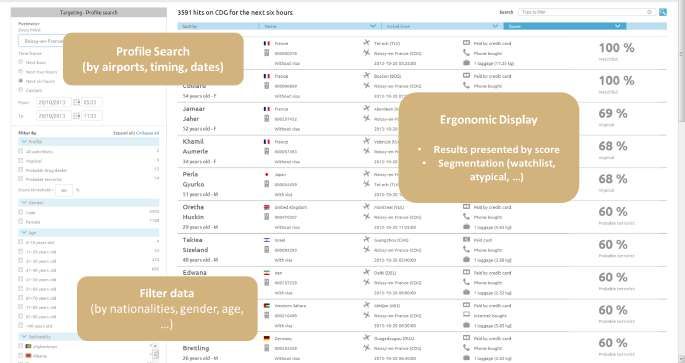Viewport: 685px width, 363px height.
Task: Select the Next two hours radio option
Action: (21, 71)
